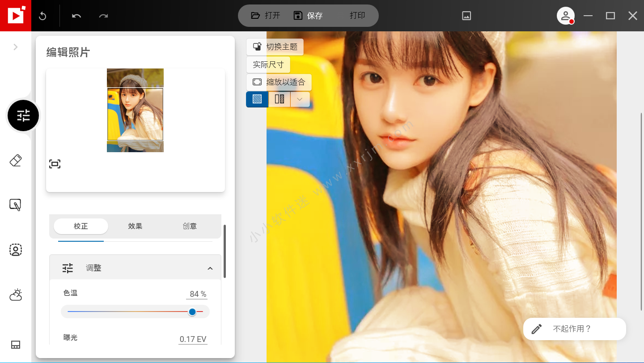Open the user account profile icon
Screen dimensions: 644x363
(565, 16)
